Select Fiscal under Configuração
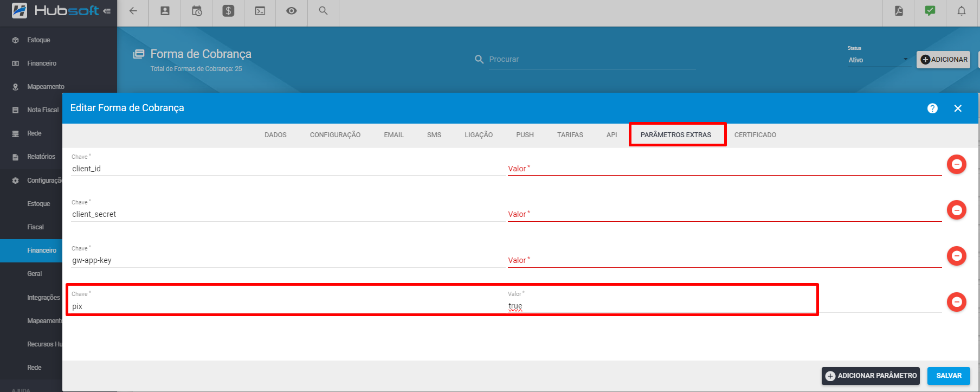980x392 pixels. point(35,227)
